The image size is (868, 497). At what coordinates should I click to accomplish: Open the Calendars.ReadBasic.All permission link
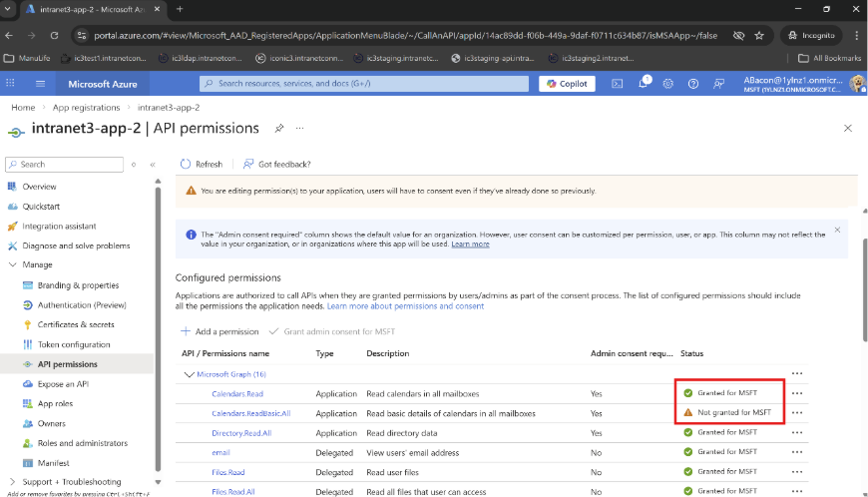pos(250,413)
